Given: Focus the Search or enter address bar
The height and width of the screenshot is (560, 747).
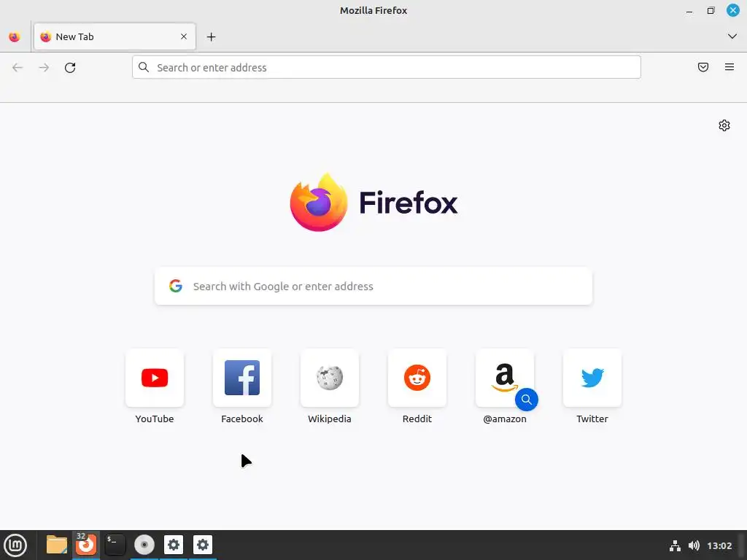Looking at the screenshot, I should pyautogui.click(x=387, y=67).
